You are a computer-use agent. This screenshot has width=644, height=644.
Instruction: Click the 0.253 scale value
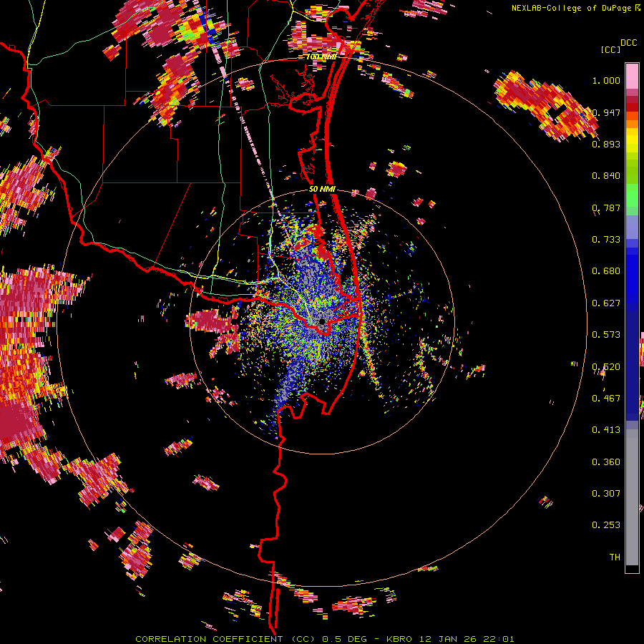606,525
